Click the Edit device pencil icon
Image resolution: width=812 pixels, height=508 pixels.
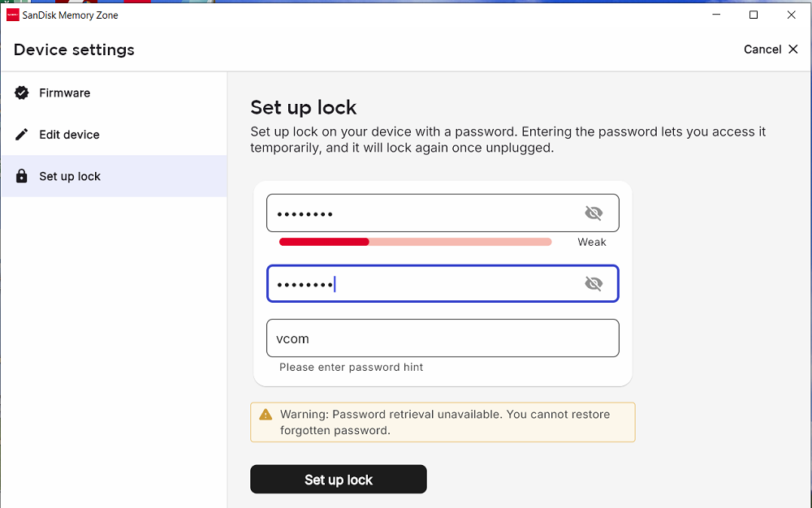pos(22,135)
